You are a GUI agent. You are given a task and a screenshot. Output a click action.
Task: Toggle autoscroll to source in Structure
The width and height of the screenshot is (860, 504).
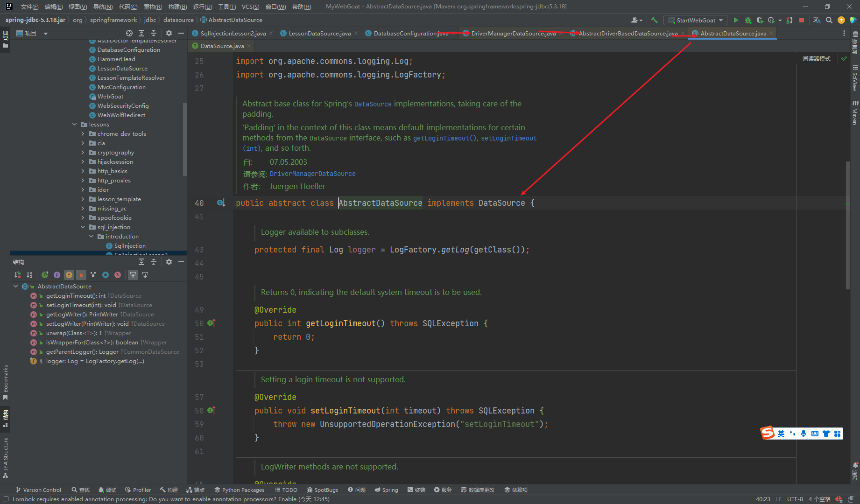click(133, 275)
